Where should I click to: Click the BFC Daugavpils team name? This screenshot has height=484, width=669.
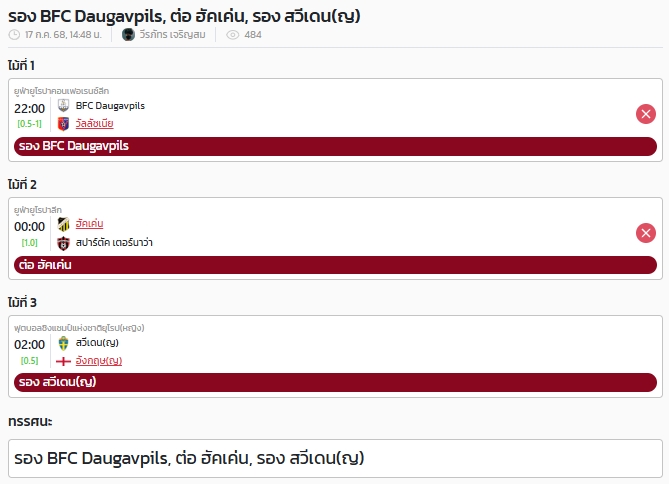110,105
